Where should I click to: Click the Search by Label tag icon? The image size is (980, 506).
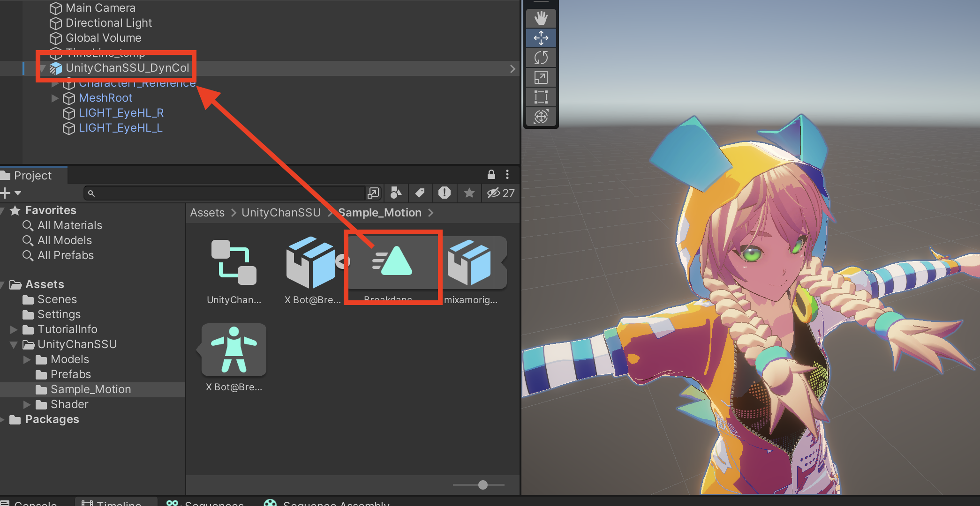tap(420, 193)
